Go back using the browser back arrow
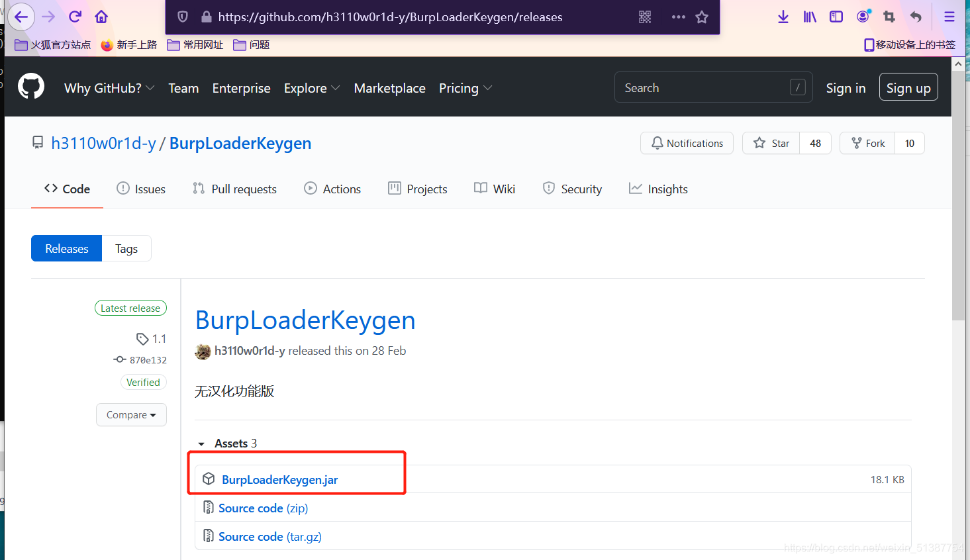The width and height of the screenshot is (970, 560). pyautogui.click(x=21, y=17)
